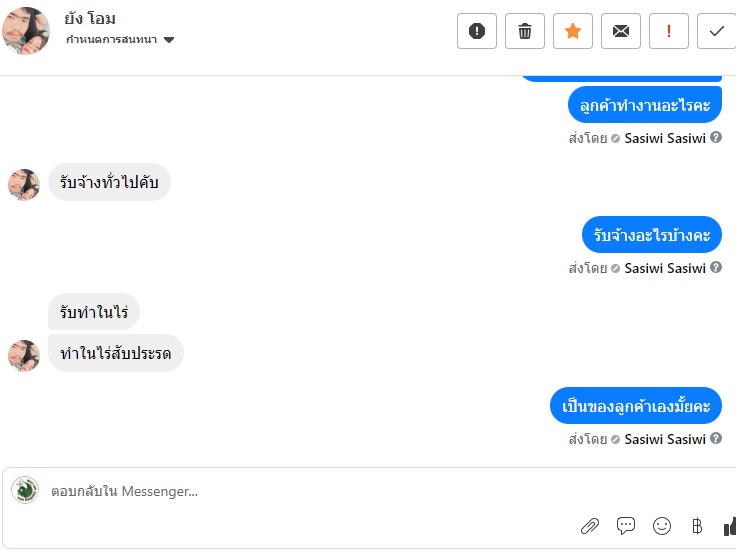736x550 pixels.
Task: Delete conversation with the trash icon
Action: (x=525, y=31)
